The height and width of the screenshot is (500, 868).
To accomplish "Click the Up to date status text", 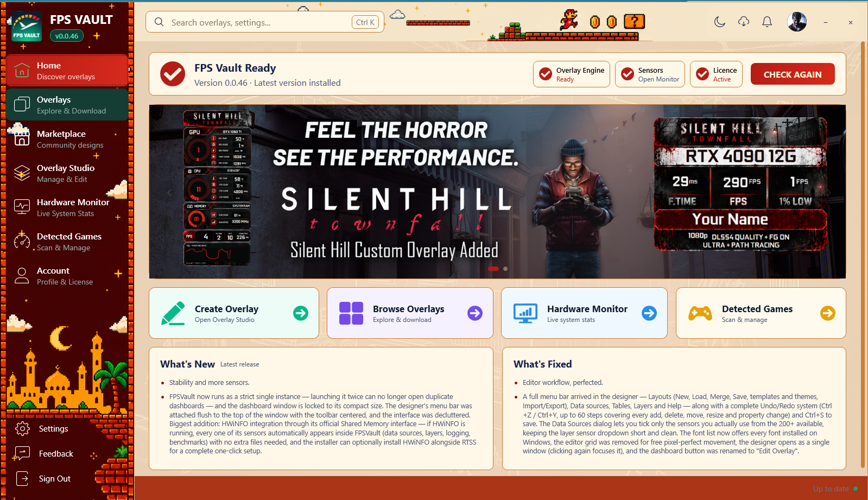I will tap(831, 489).
